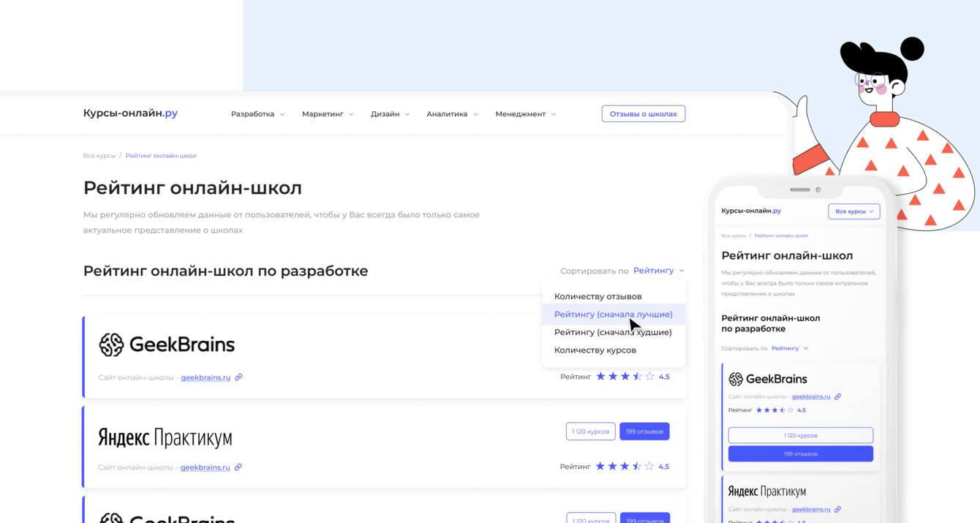This screenshot has height=523, width=980.
Task: Expand the Менеджмент menu
Action: [x=525, y=114]
